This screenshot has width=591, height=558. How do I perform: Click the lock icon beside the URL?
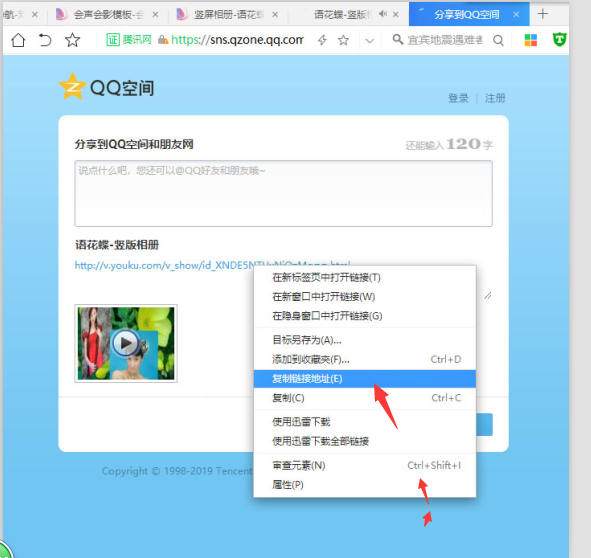point(163,40)
